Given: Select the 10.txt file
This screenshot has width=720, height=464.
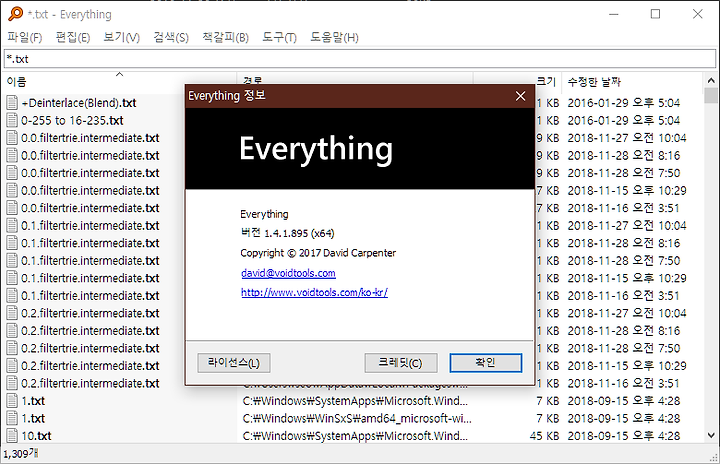Looking at the screenshot, I should tap(36, 436).
